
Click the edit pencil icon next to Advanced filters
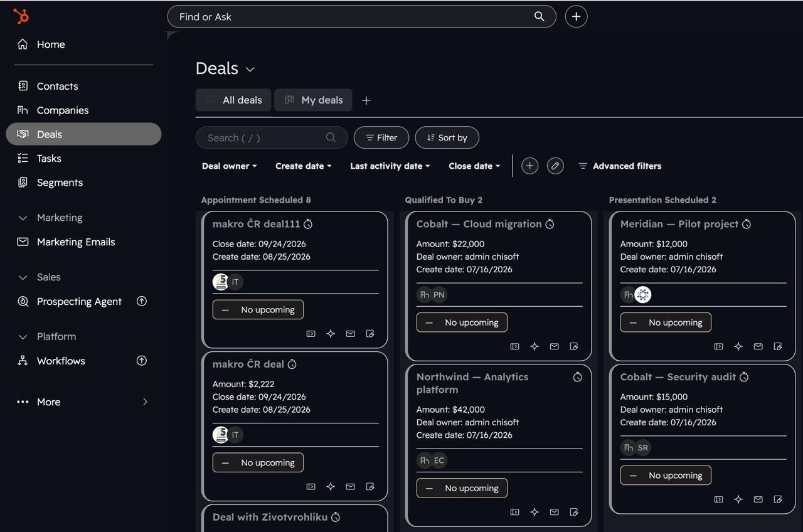point(555,166)
